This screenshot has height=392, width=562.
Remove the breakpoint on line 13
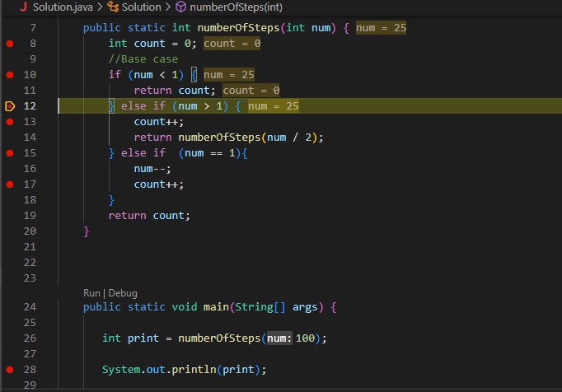click(x=10, y=122)
